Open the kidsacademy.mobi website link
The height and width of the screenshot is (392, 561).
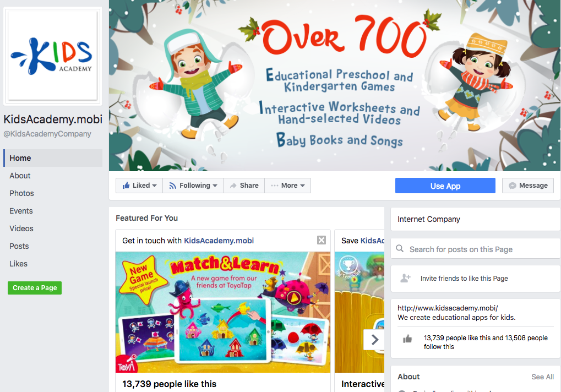point(447,308)
